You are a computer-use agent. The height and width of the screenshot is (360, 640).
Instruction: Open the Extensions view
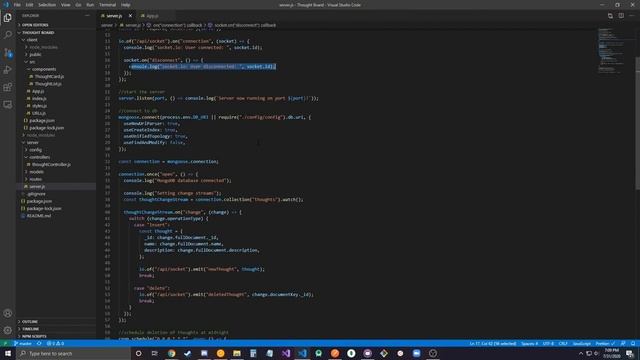tap(7, 87)
